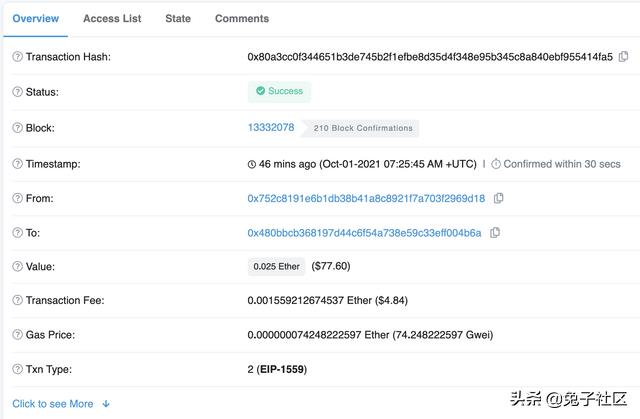Open the sender address 0x752c8191 link
The height and width of the screenshot is (419, 640).
click(x=366, y=198)
